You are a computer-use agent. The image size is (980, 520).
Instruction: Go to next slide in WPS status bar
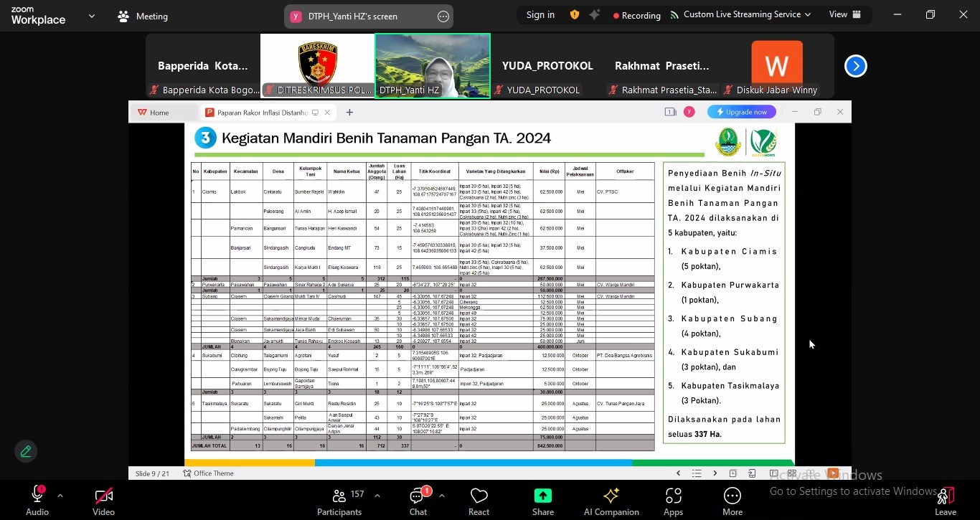pyautogui.click(x=715, y=473)
